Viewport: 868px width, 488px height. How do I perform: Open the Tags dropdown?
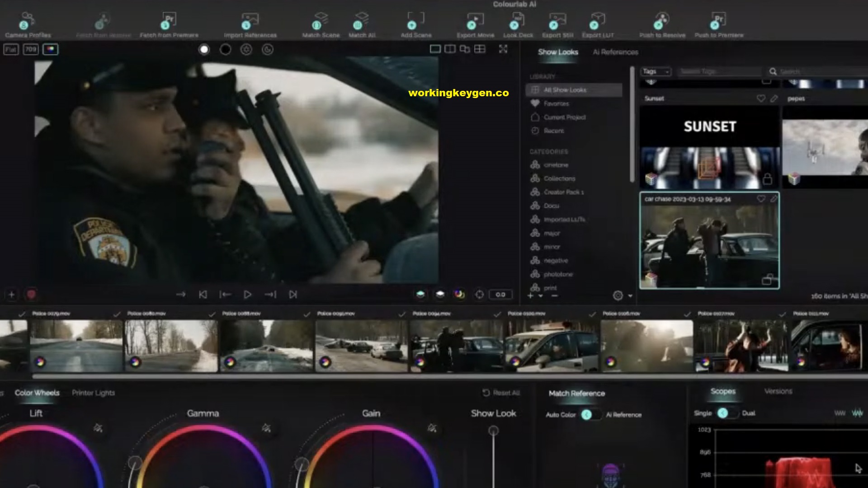[655, 71]
